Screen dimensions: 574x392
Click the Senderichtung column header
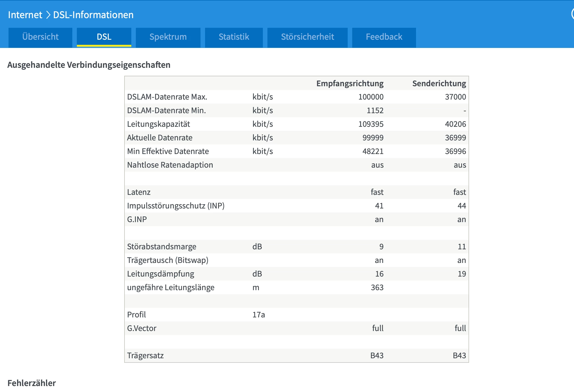tap(439, 83)
